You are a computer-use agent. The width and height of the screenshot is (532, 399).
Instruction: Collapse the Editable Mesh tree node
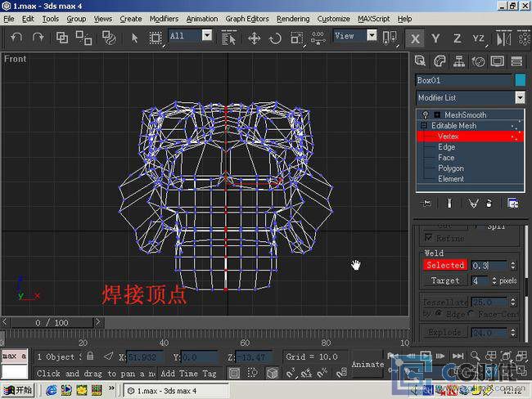[424, 125]
